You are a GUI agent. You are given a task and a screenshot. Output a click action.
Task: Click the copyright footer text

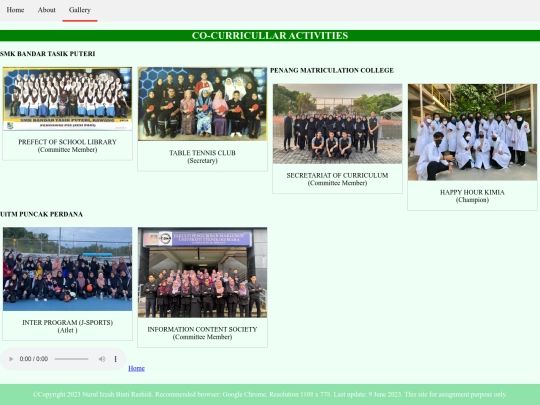tap(270, 394)
